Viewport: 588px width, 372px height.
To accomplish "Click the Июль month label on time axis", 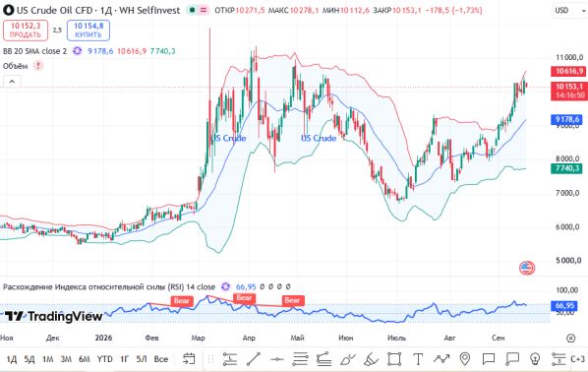I will (x=396, y=338).
